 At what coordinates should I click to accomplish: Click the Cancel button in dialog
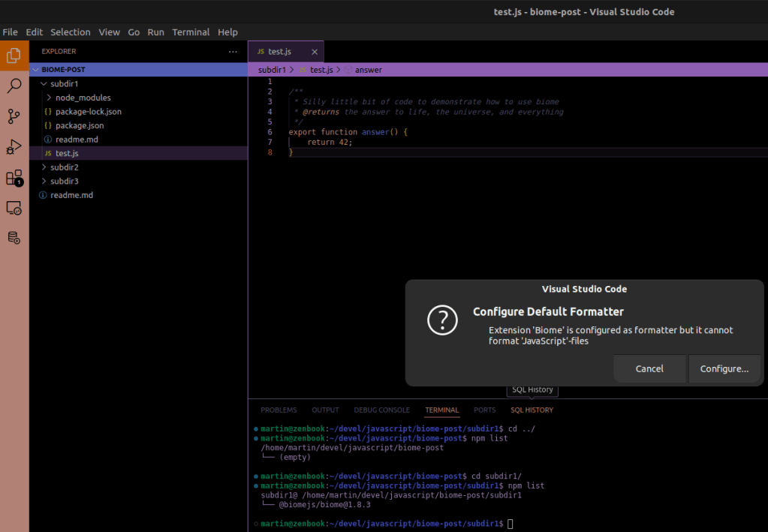tap(649, 368)
